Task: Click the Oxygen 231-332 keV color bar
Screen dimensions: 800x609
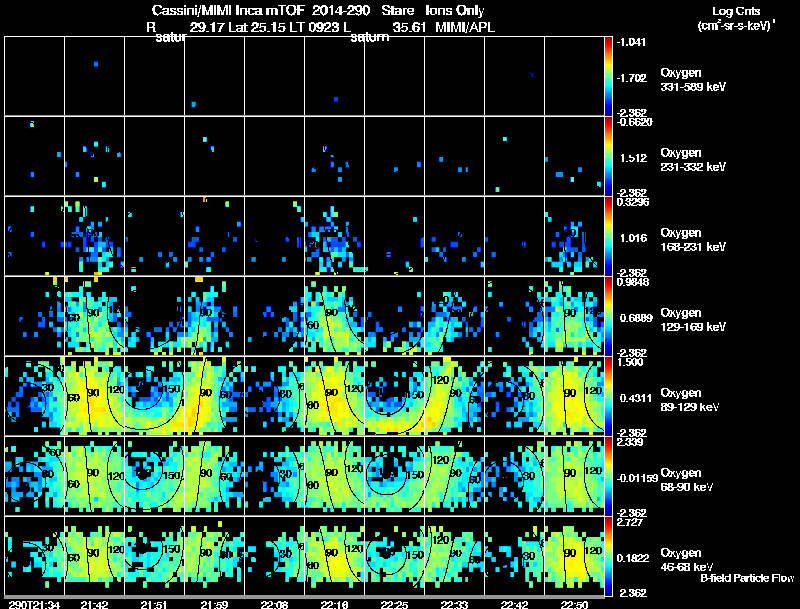Action: [608, 156]
